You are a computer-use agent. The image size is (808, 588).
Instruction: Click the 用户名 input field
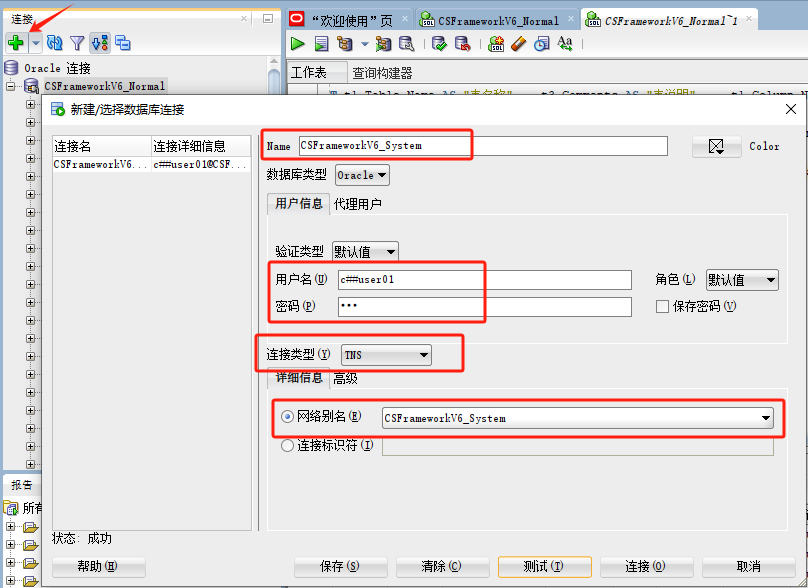[x=485, y=280]
